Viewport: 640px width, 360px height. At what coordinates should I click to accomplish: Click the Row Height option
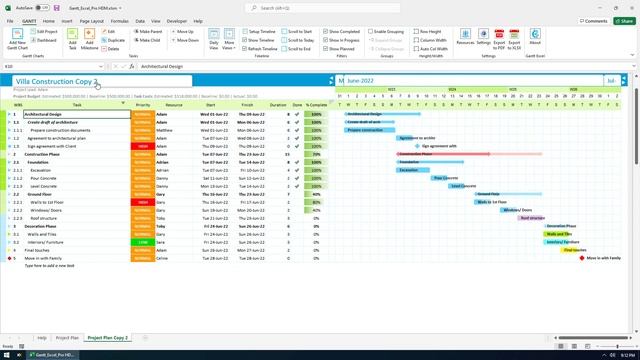click(x=427, y=31)
